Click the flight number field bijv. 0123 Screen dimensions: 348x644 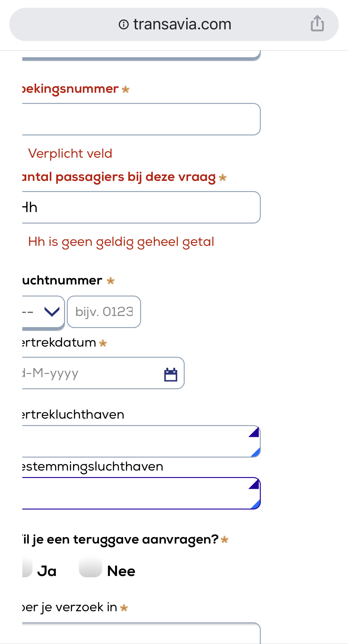[x=104, y=312]
